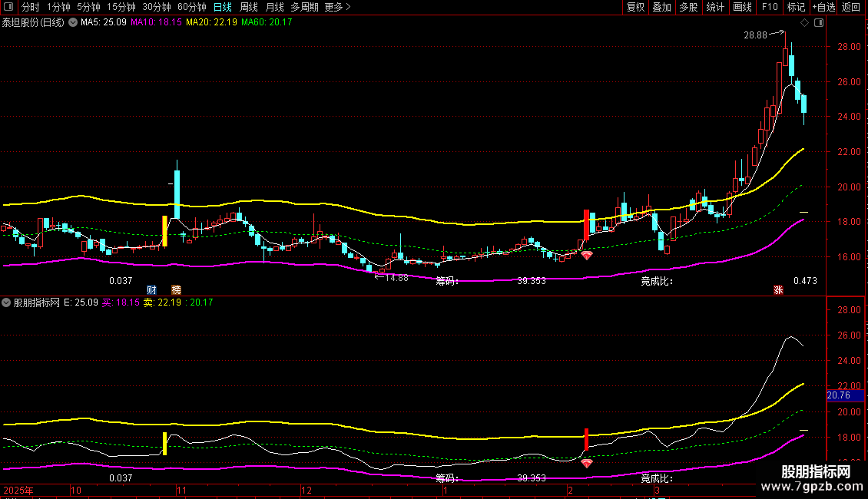This screenshot has height=499, width=868.
Task: Click the 14.88 low price label
Action: click(x=396, y=278)
